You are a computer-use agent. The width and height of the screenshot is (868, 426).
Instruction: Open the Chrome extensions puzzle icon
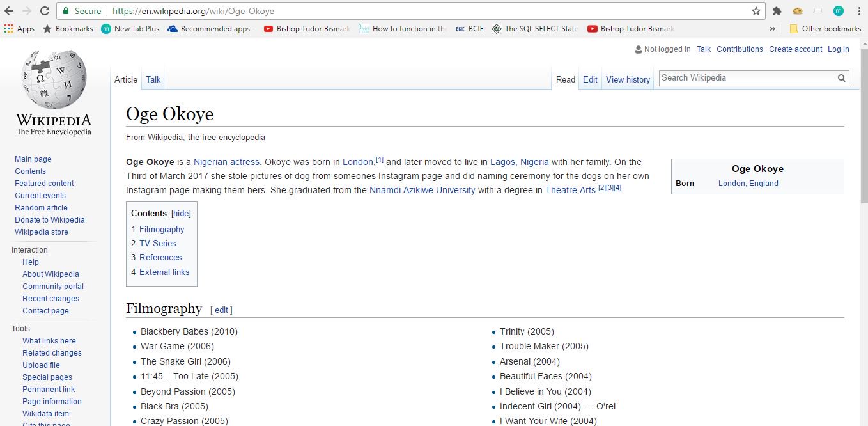click(x=777, y=11)
